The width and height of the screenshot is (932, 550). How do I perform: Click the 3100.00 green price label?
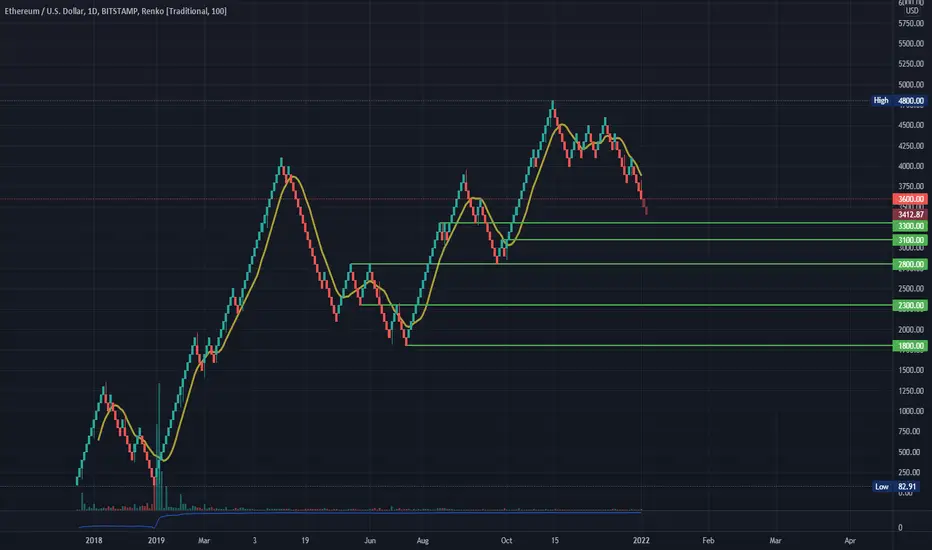tap(910, 240)
